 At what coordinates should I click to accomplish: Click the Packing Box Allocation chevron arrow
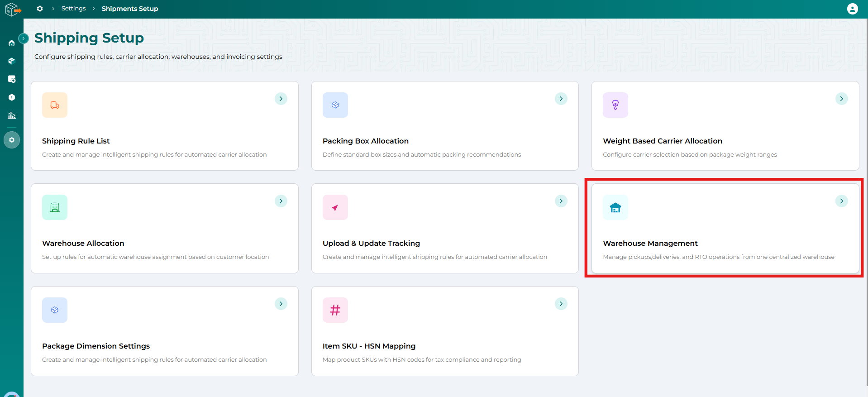(561, 99)
